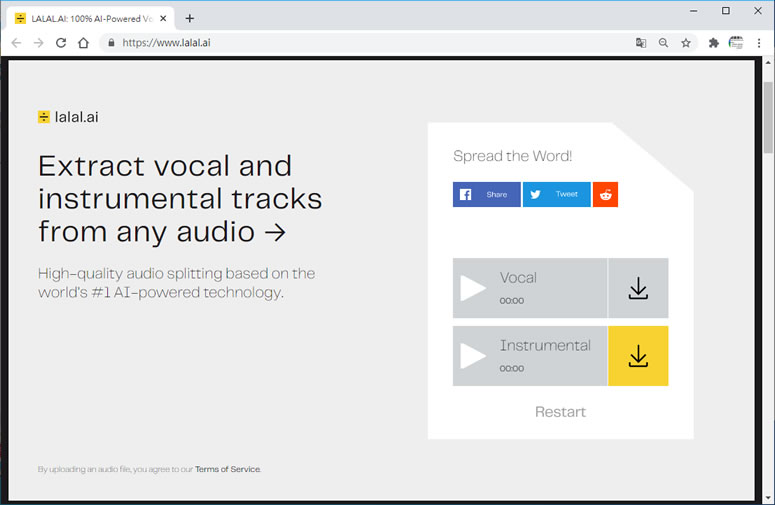This screenshot has height=505, width=775.
Task: Play the Vocal track
Action: [x=473, y=288]
